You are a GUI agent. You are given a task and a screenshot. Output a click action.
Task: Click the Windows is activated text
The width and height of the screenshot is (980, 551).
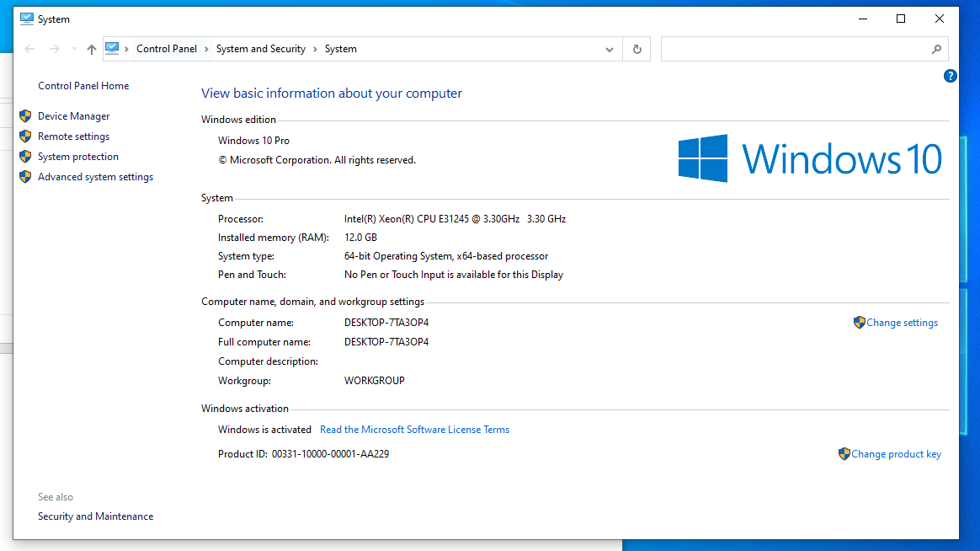click(x=264, y=430)
